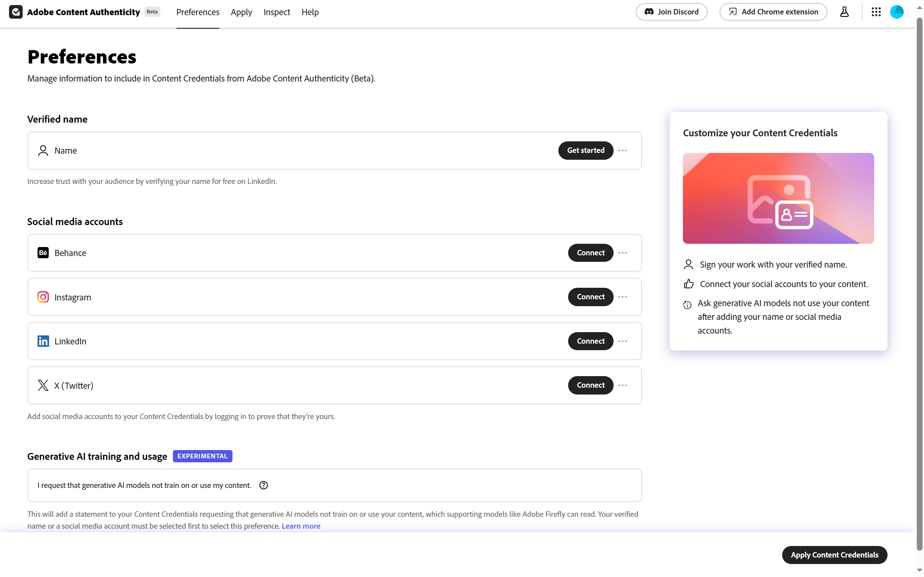
Task: Open more options menu for Instagram
Action: [x=622, y=297]
